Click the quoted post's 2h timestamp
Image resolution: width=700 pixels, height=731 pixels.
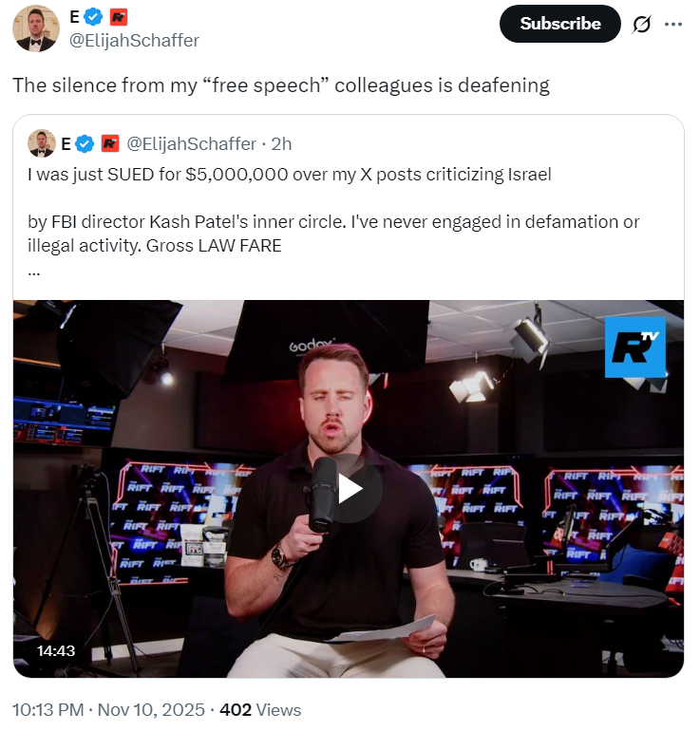(282, 144)
